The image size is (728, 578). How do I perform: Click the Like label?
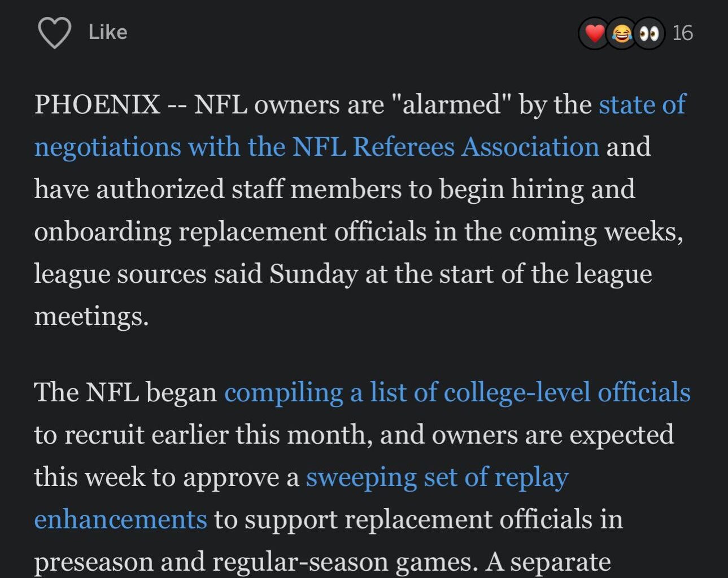point(107,32)
